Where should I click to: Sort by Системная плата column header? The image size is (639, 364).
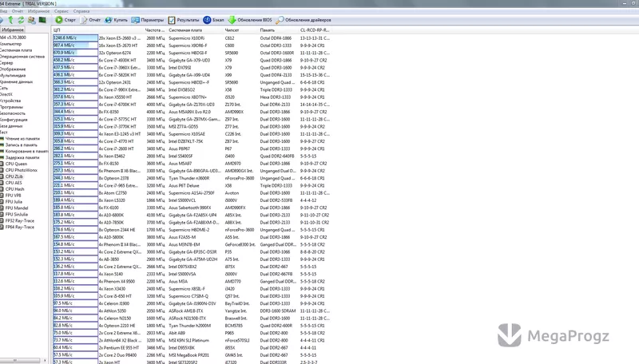pyautogui.click(x=195, y=30)
